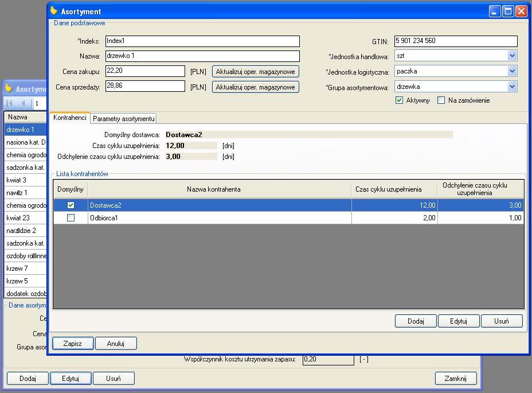Click Edytuj in the background Asortyment window
Screen dimensions: 532x393
[71, 379]
